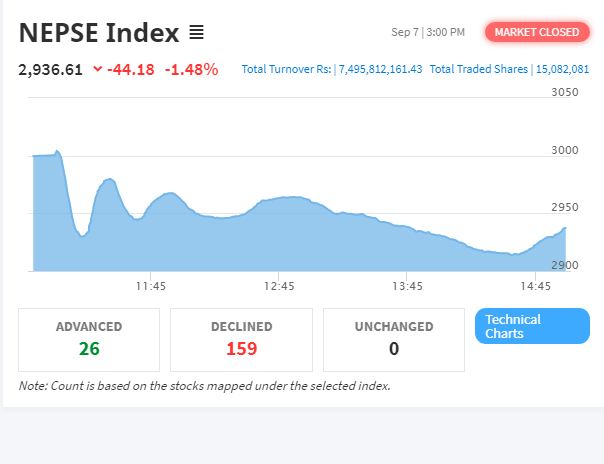Click the note about stock count mapping
Viewport: 604px width, 464px height.
(x=205, y=386)
